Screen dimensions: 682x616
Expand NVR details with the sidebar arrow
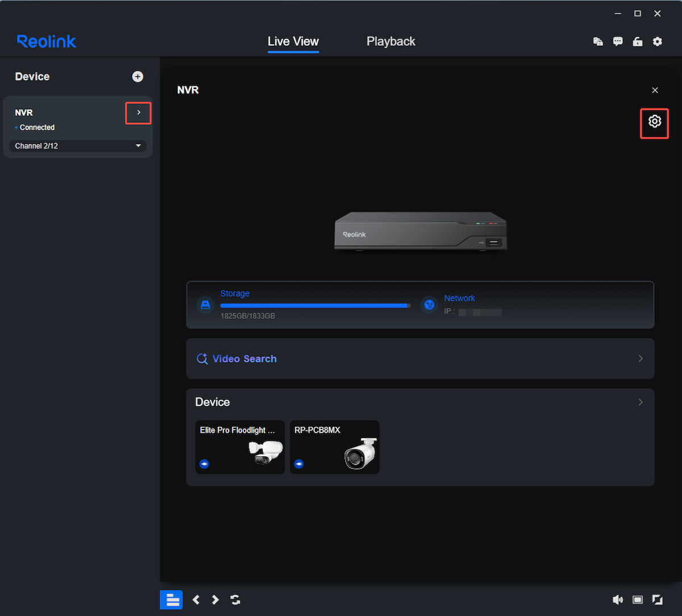(x=139, y=113)
